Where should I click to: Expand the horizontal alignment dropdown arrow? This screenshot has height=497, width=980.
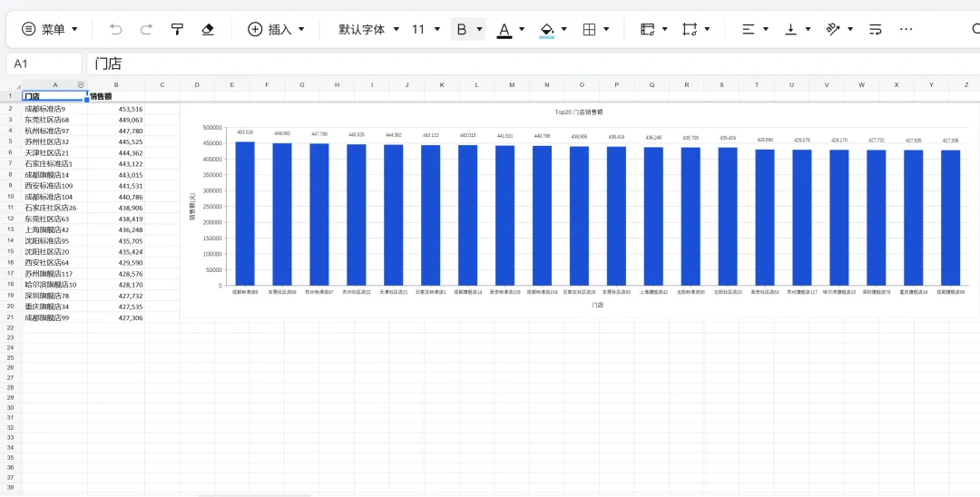click(766, 29)
